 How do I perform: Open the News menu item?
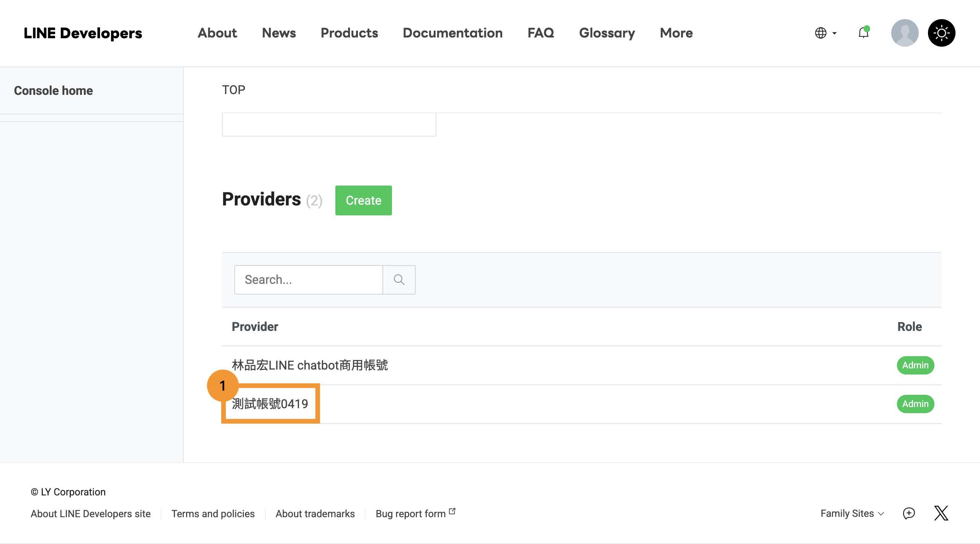[279, 33]
